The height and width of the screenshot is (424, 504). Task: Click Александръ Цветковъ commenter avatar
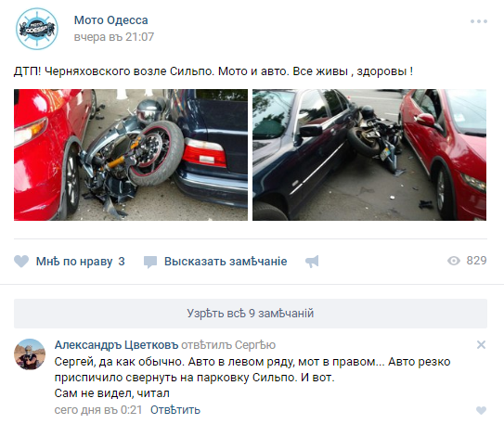[30, 354]
